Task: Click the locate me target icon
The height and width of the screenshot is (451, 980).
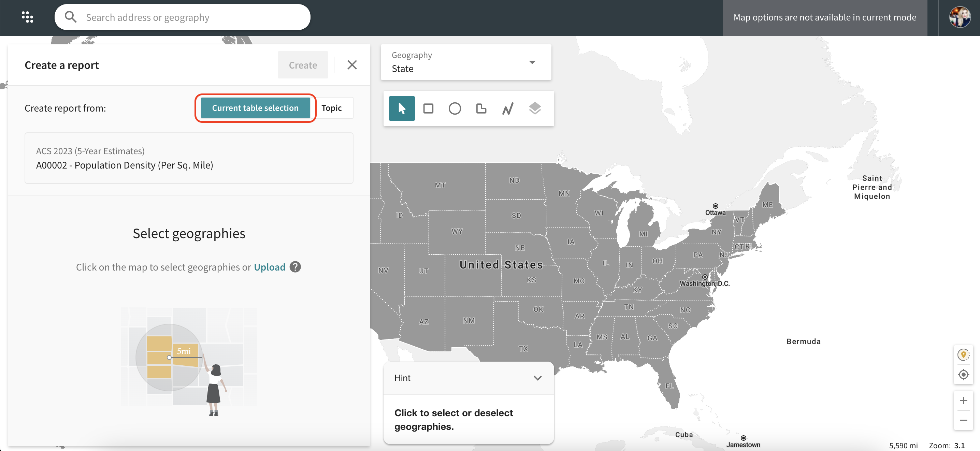Action: pos(963,375)
